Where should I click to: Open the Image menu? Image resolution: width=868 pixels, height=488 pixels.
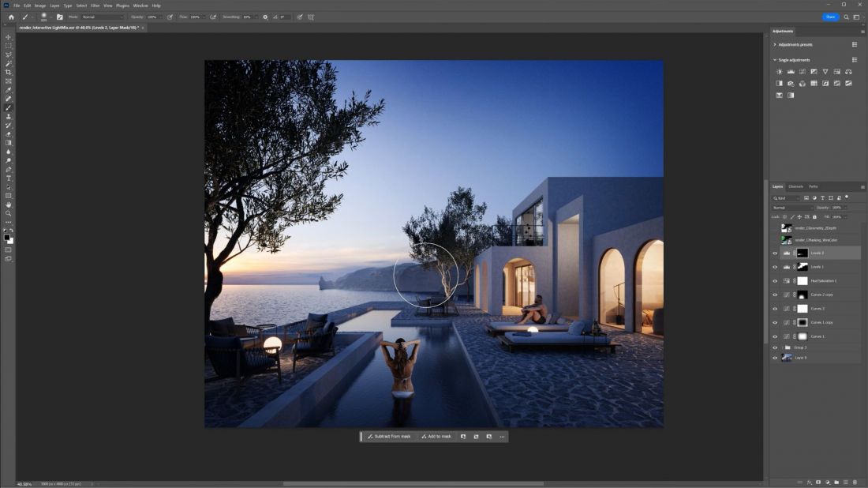pyautogui.click(x=40, y=6)
